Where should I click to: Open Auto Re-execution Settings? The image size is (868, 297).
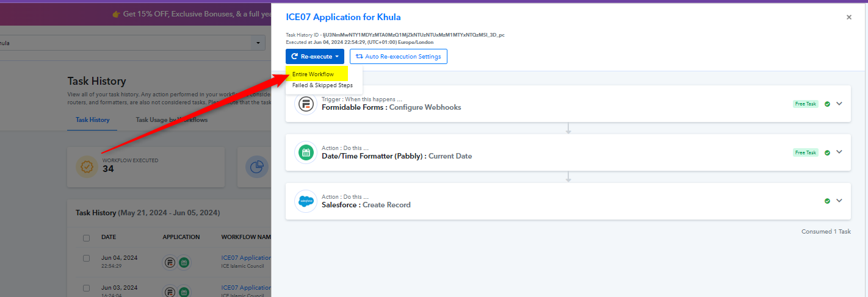coord(399,56)
